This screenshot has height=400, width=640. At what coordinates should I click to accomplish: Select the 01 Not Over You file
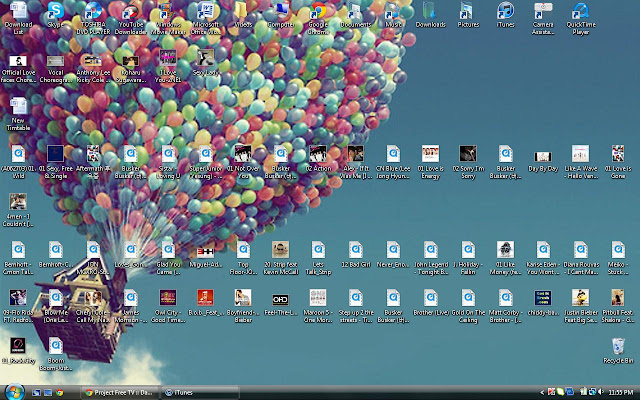pyautogui.click(x=243, y=162)
